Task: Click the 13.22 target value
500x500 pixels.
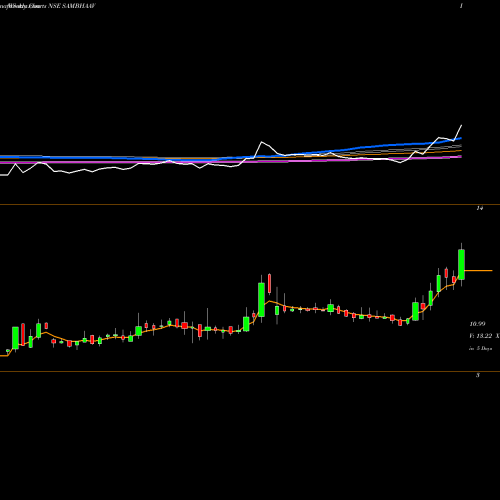Action: tap(484, 336)
